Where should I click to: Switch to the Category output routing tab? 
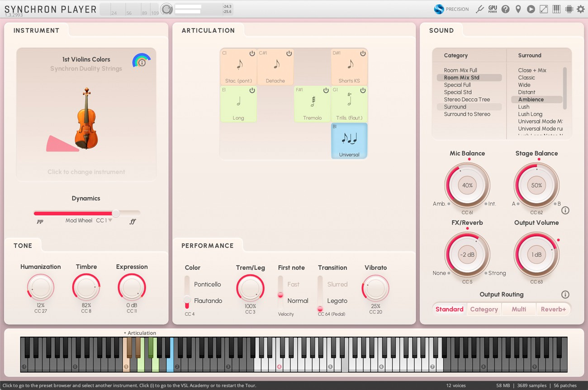click(x=484, y=309)
